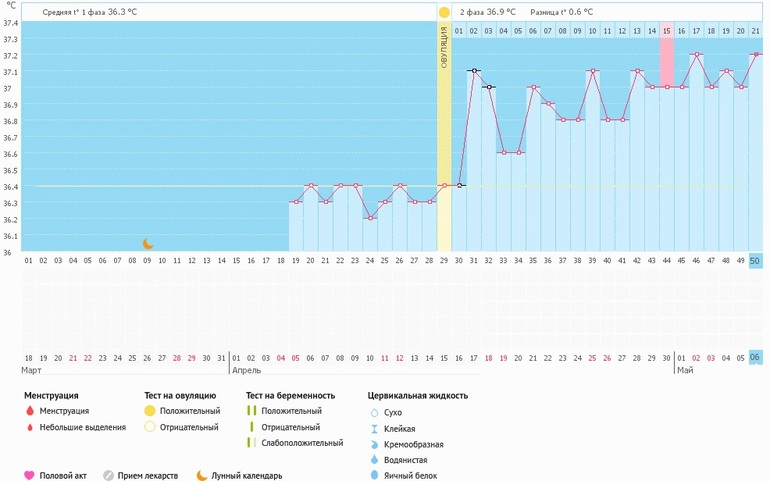Click the Водянистая cervical fluid drop icon
Image resolution: width=770 pixels, height=481 pixels.
click(x=374, y=460)
